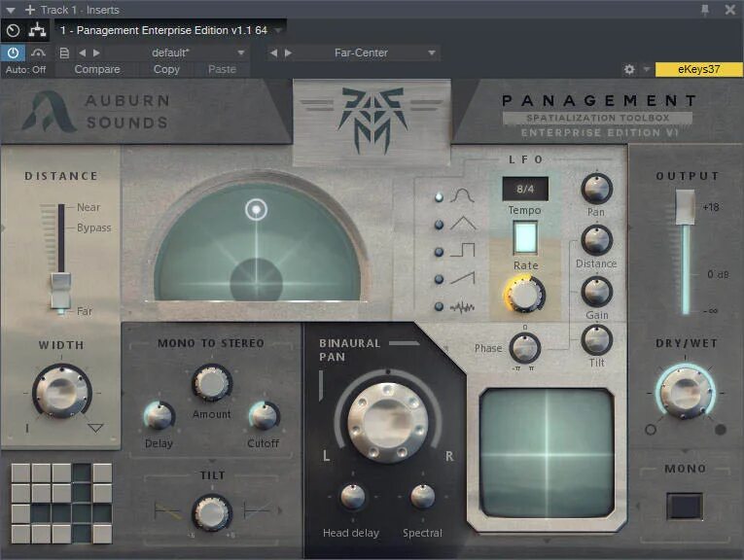Click the Distance fader handle
This screenshot has height=560, width=744.
(61, 290)
